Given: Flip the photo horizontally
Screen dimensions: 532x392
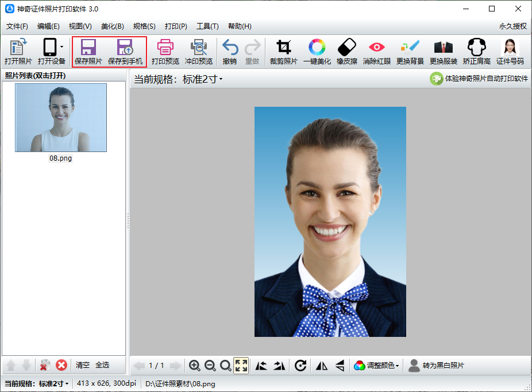Looking at the screenshot, I should (x=322, y=366).
